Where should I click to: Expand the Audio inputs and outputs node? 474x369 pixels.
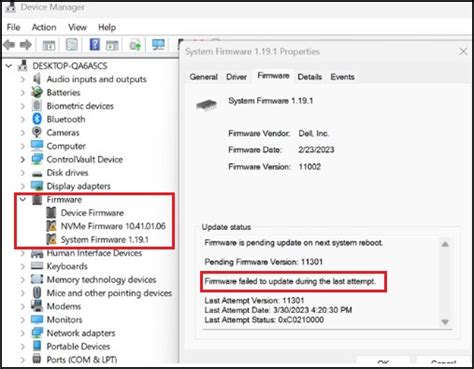pos(23,79)
